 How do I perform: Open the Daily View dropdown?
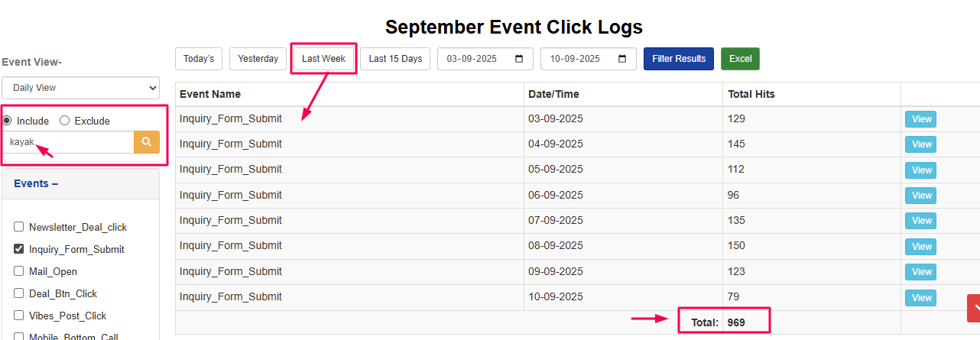80,88
